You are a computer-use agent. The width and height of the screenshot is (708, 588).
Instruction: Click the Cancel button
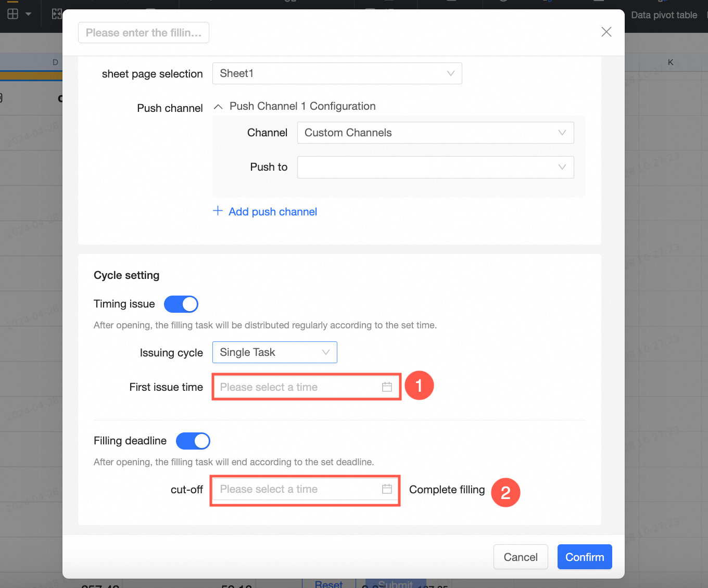click(521, 557)
